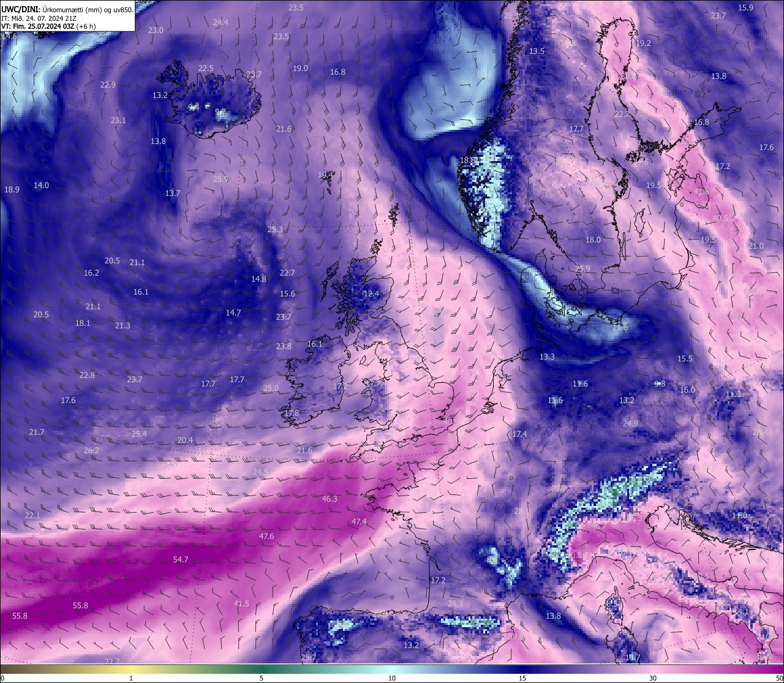Click the '13.5' value over Norway
Viewport: 784px width, 683px height.
537,51
